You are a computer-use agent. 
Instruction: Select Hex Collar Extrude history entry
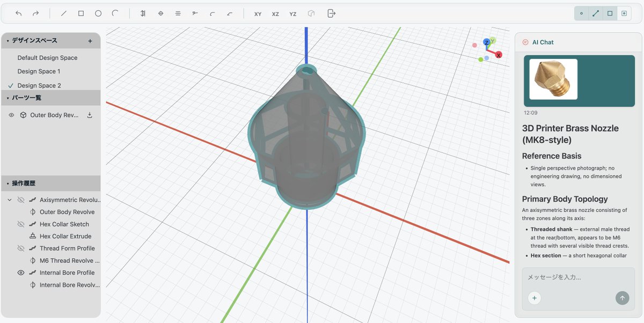(x=65, y=236)
